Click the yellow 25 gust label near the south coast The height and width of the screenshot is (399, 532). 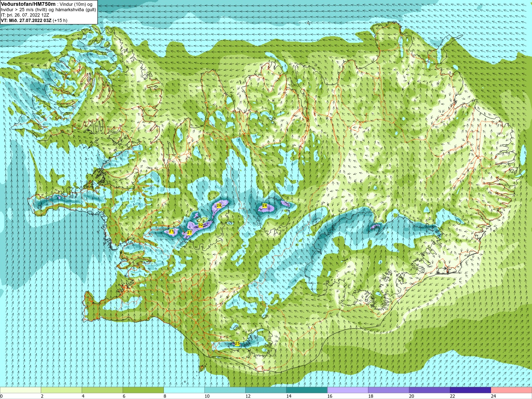pyautogui.click(x=237, y=343)
